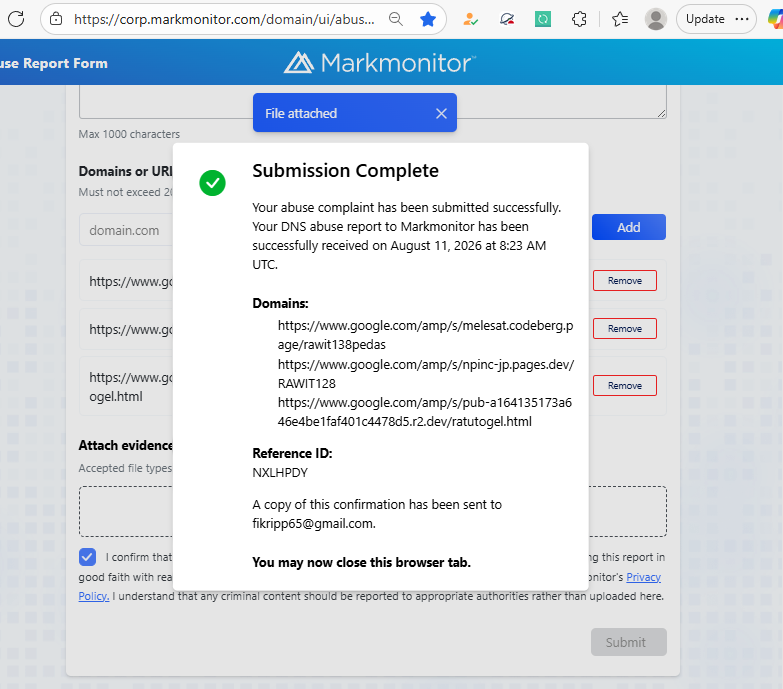Click the 'Domains or URL' section heading
This screenshot has width=783, height=689.
(125, 171)
